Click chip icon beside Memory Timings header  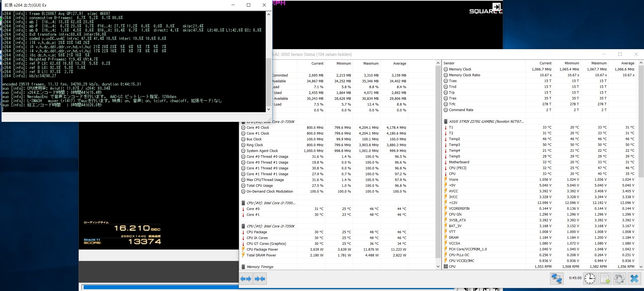[x=243, y=267]
